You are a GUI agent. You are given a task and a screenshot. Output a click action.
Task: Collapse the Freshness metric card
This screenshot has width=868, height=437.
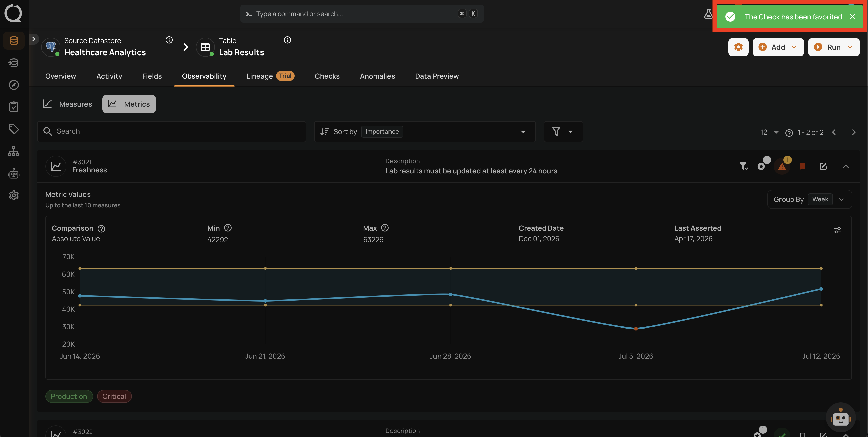tap(846, 166)
